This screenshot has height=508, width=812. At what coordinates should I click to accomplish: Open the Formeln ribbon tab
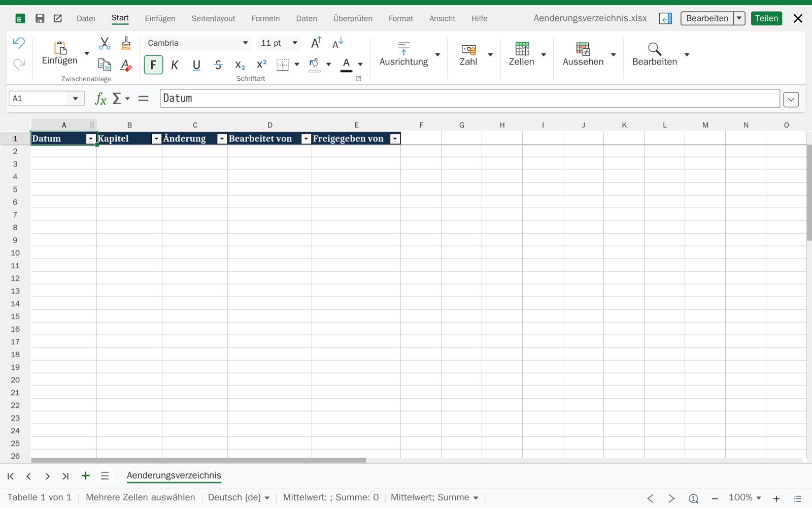coord(265,18)
